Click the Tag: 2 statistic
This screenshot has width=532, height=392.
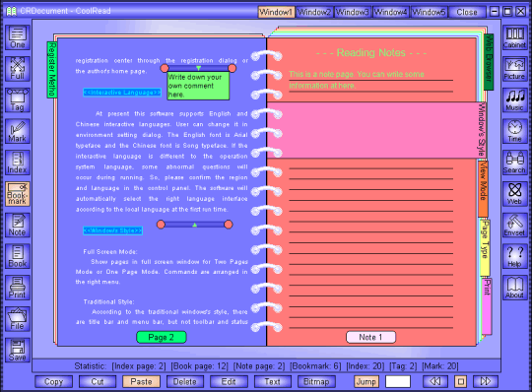403,366
